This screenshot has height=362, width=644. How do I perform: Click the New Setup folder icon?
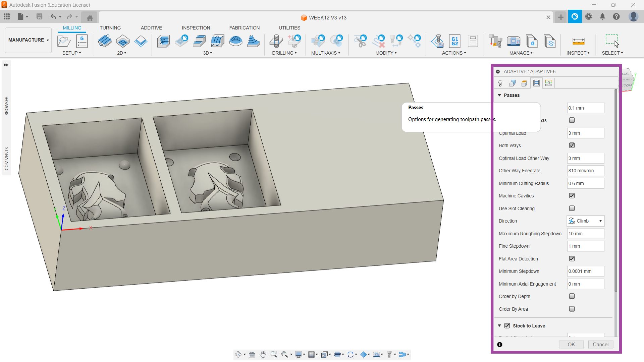[x=64, y=41]
